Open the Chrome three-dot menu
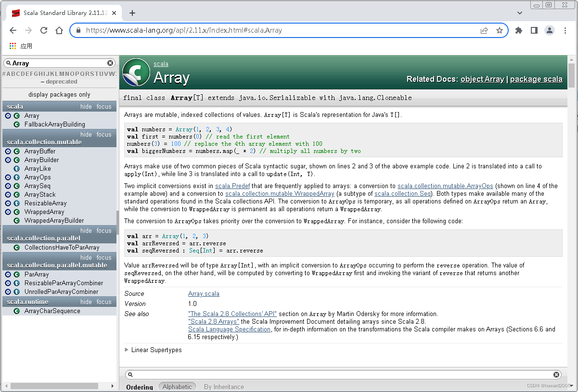The image size is (578, 392). [x=565, y=30]
